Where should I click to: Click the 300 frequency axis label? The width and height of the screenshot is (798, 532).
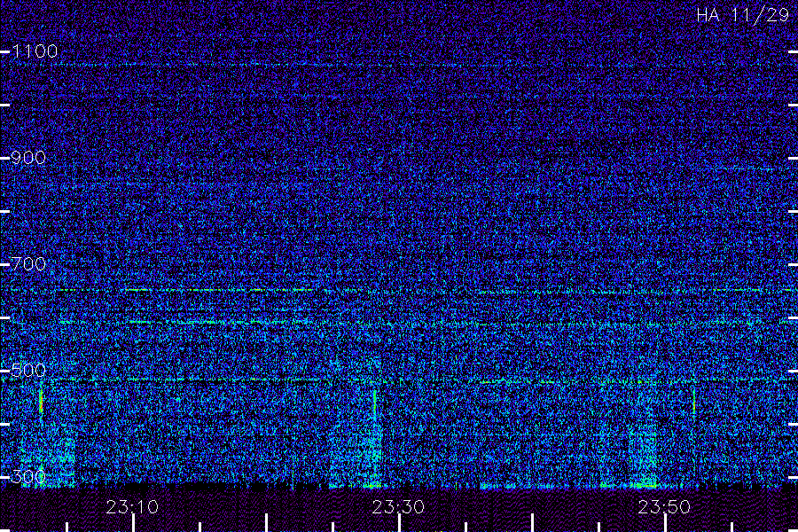[x=28, y=477]
